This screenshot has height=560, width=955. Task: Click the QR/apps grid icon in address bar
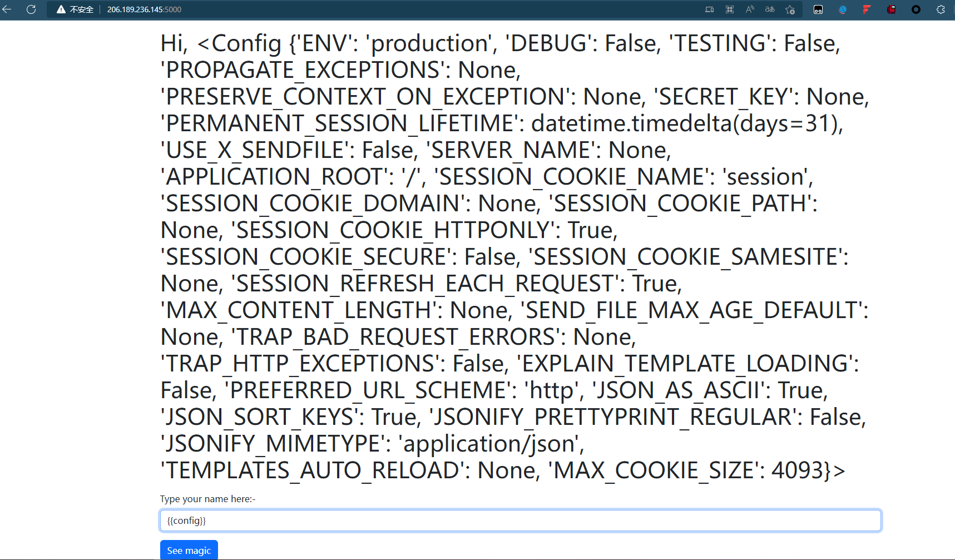[730, 9]
